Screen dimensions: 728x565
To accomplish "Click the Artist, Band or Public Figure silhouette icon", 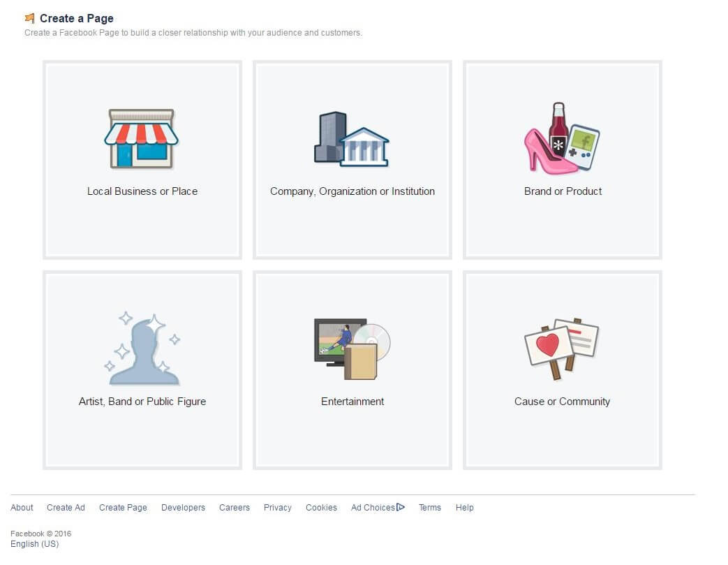I will [142, 347].
